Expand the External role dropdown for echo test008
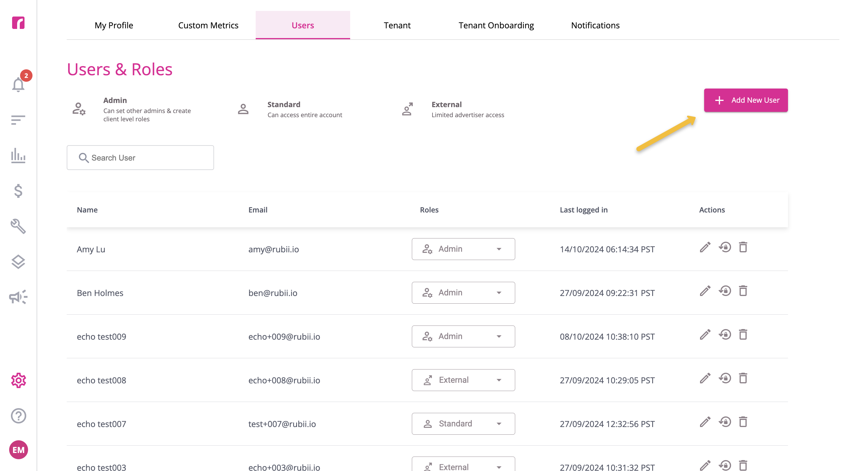The image size is (868, 471). point(463,380)
